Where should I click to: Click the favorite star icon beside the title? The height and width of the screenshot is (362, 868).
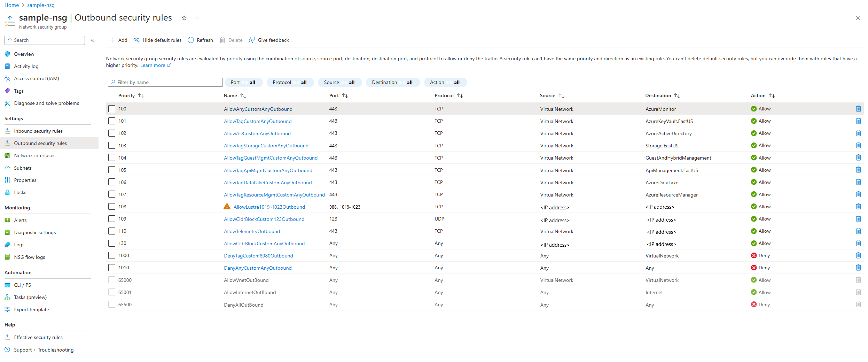(184, 18)
